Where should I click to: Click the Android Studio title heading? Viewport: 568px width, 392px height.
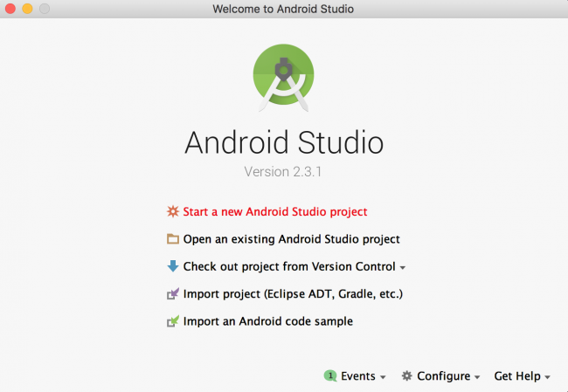284,142
